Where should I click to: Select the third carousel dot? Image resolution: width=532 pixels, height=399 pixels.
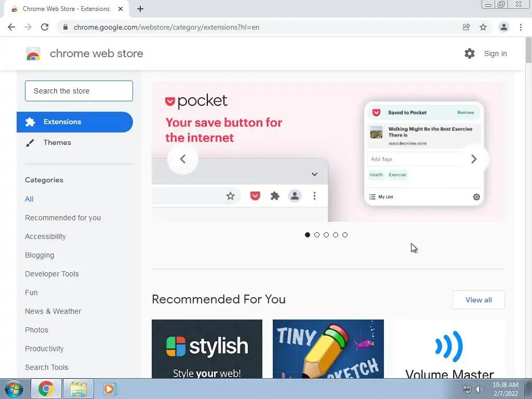(x=326, y=235)
